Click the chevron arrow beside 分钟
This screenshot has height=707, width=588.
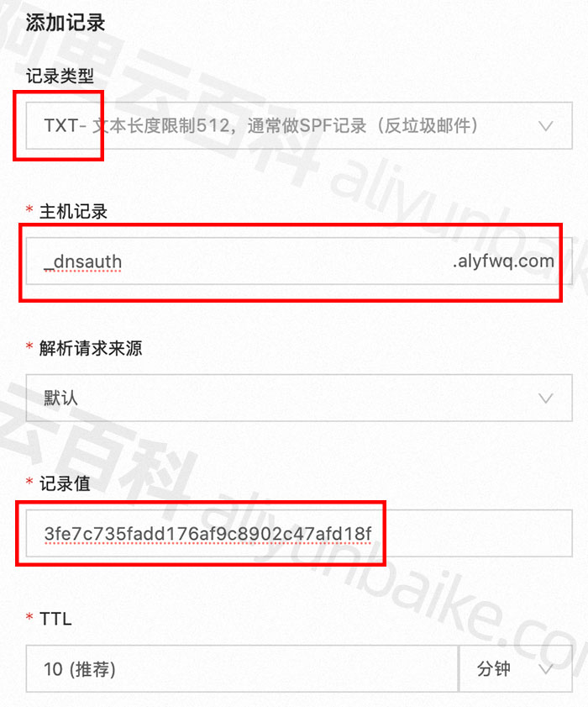(546, 669)
